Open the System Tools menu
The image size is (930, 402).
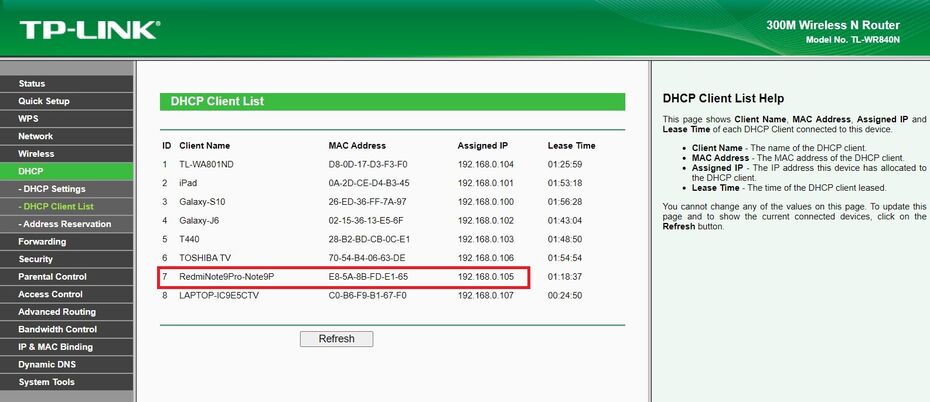[x=66, y=382]
